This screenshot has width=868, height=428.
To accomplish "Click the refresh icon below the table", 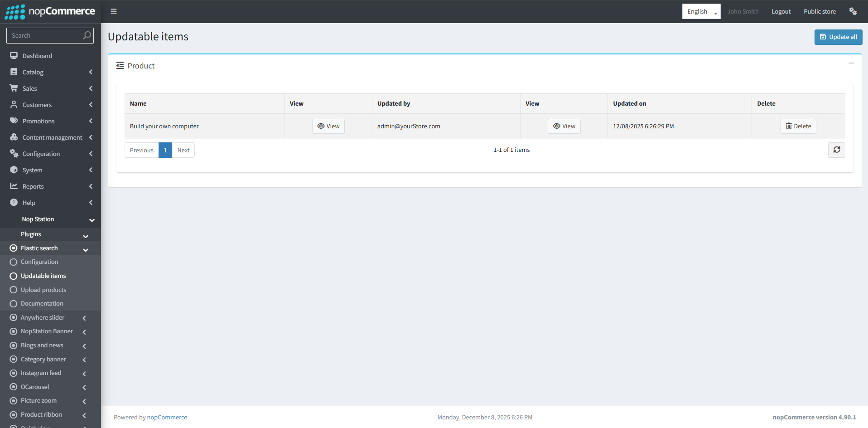I will (836, 150).
